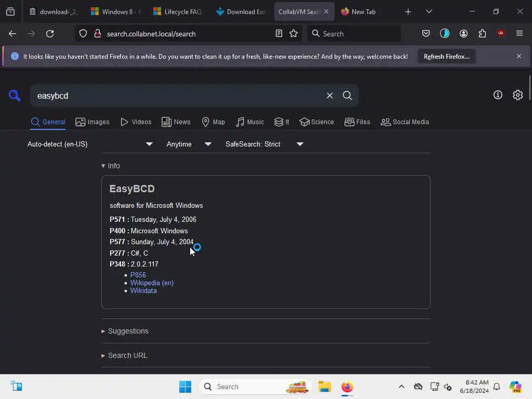The width and height of the screenshot is (532, 399).
Task: Open the P856 link
Action: pyautogui.click(x=138, y=275)
